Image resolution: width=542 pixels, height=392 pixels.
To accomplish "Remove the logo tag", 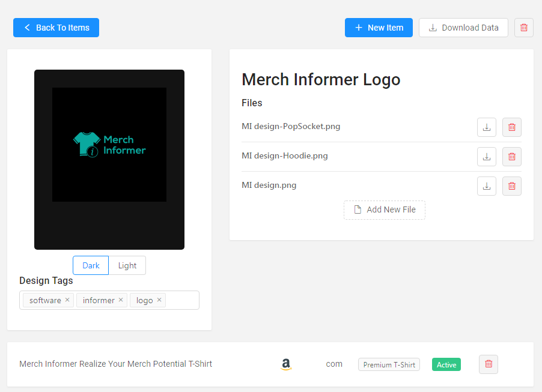I will point(159,300).
